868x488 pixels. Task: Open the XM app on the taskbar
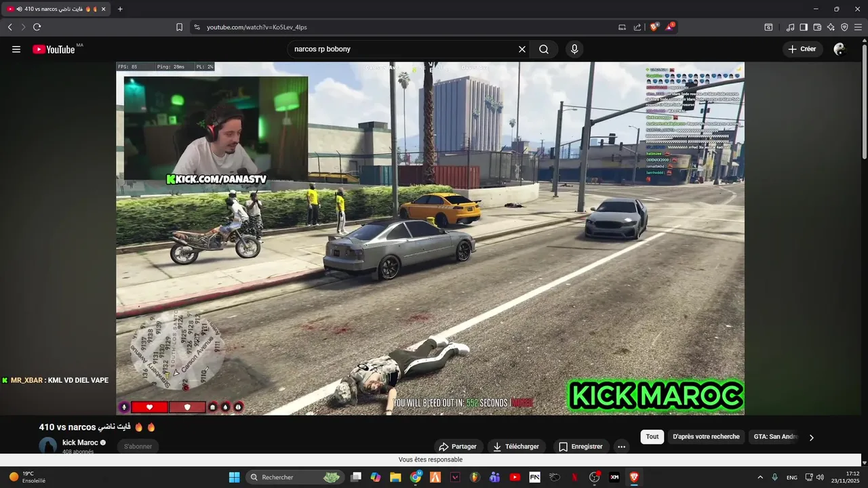point(614,477)
